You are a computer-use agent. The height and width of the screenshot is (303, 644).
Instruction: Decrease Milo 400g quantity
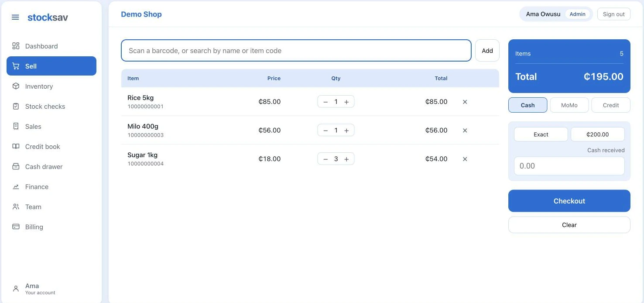[325, 130]
